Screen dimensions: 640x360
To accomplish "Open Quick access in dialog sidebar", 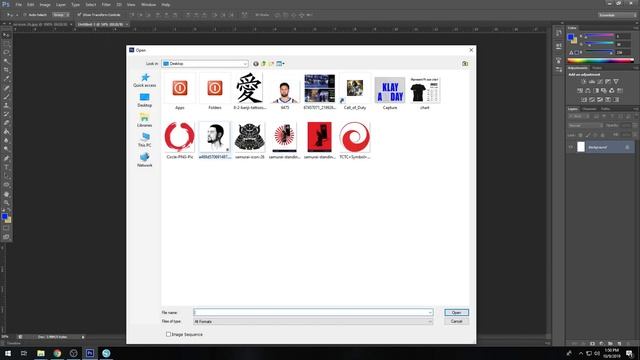I will [x=144, y=80].
